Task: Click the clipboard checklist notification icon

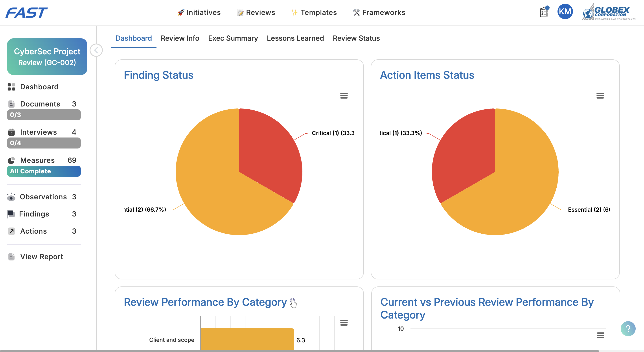Action: (544, 12)
